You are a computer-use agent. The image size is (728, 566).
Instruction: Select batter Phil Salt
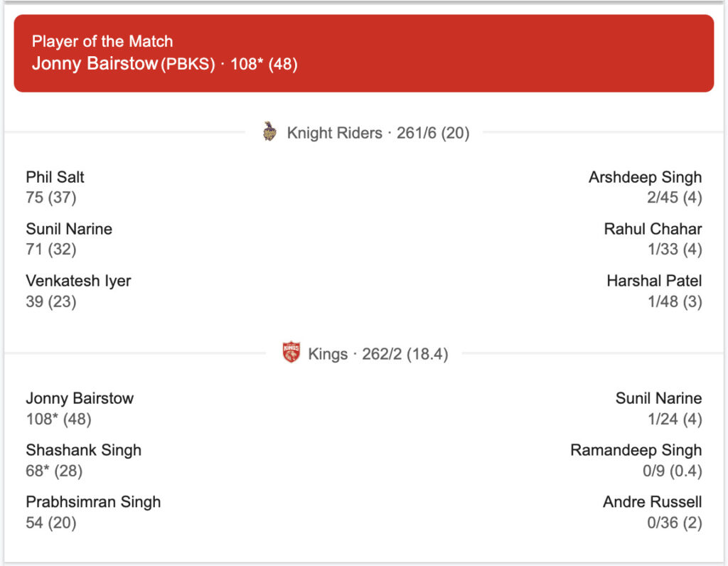(55, 177)
